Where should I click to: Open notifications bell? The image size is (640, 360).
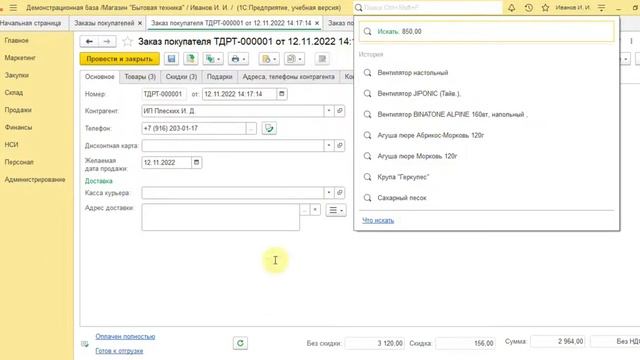click(511, 7)
